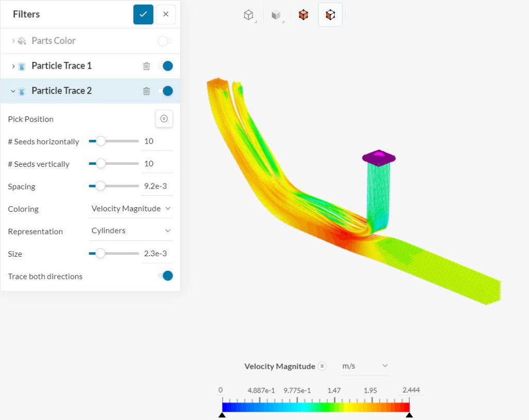Enable the Parts Color toggle
The height and width of the screenshot is (420, 529).
pos(165,41)
